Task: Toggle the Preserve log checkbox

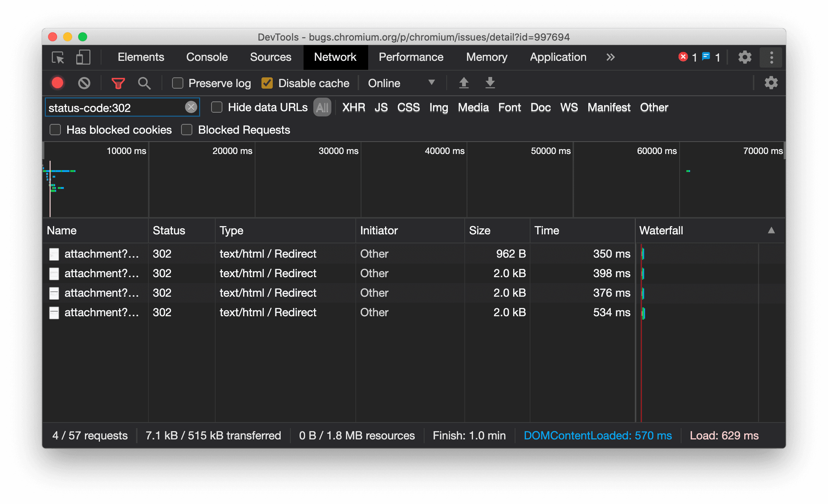Action: [x=177, y=83]
